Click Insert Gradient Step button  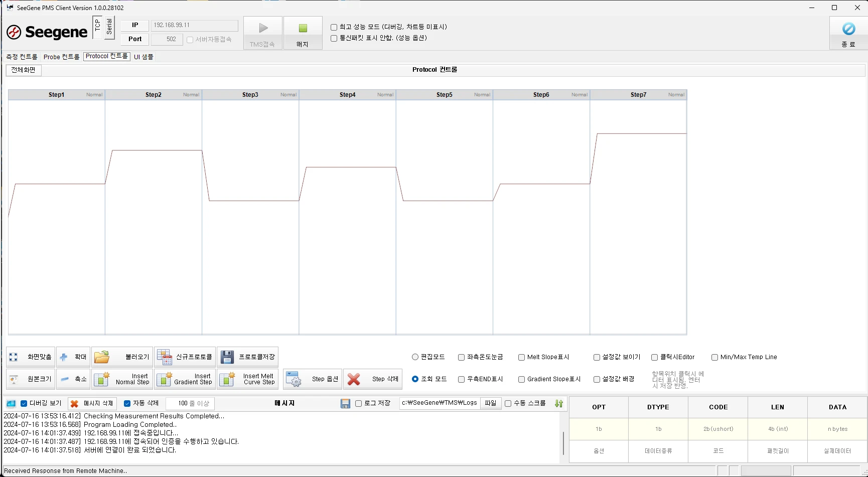pyautogui.click(x=185, y=379)
